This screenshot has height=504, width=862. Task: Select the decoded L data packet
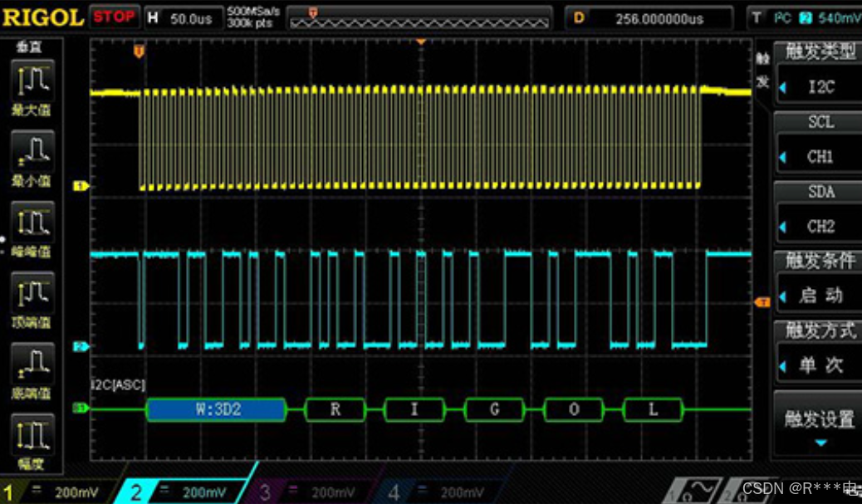click(x=653, y=409)
